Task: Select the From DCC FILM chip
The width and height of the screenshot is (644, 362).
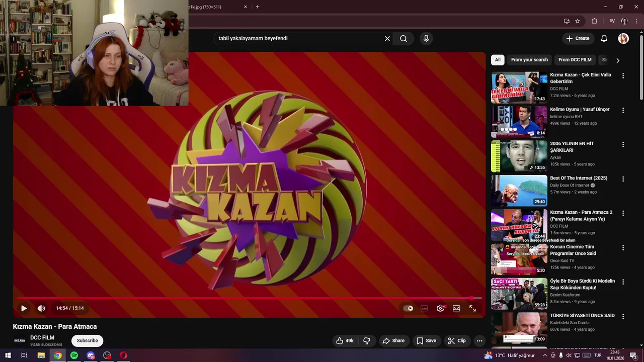Action: point(575,60)
